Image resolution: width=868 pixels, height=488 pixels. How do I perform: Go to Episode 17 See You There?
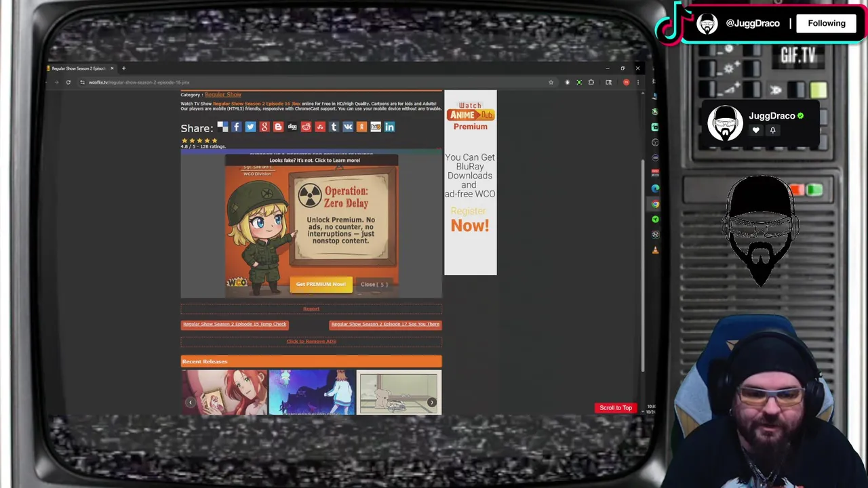coord(385,324)
